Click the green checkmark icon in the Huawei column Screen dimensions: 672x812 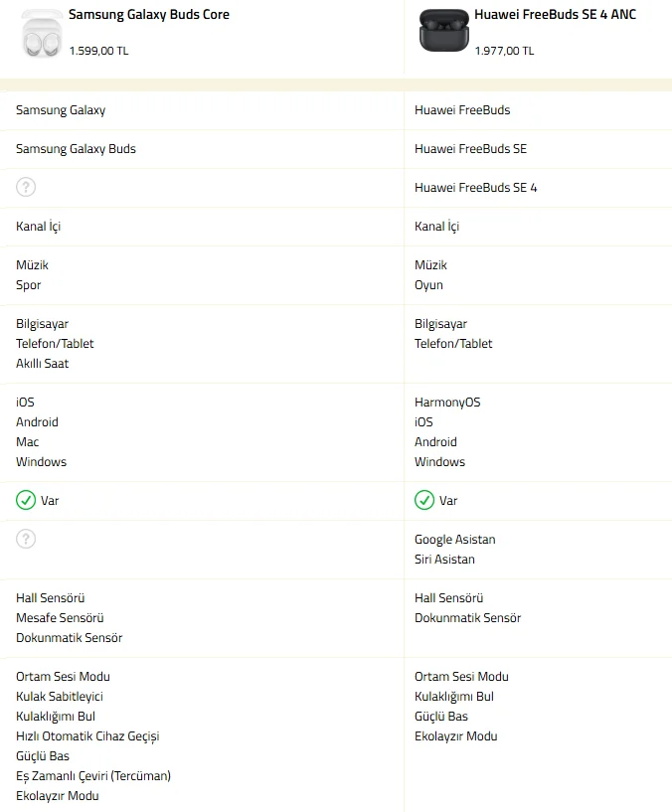pyautogui.click(x=424, y=500)
